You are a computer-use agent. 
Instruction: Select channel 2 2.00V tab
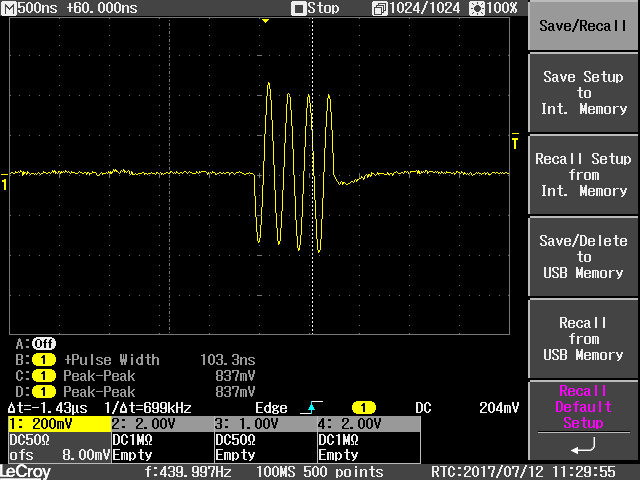tap(162, 424)
